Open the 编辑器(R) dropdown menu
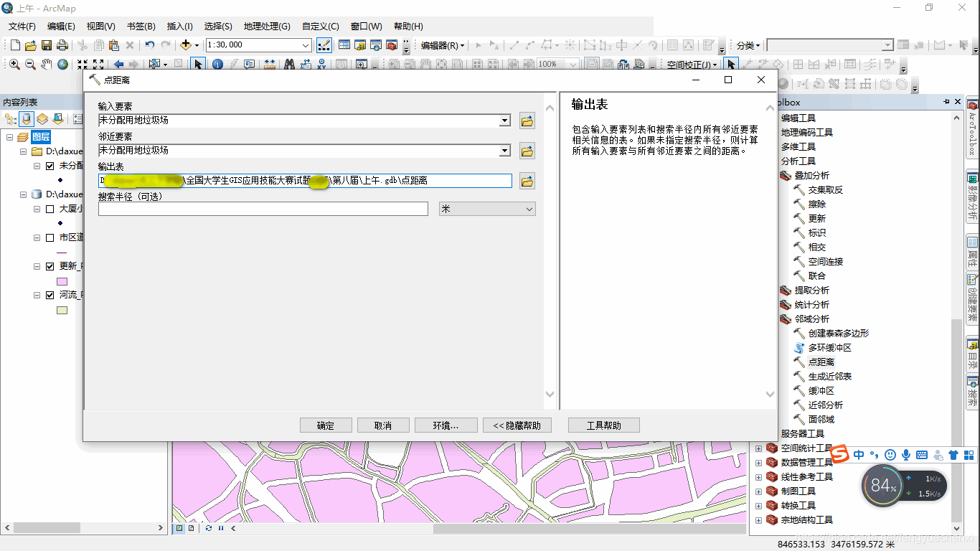Viewport: 980px width, 551px height. click(443, 45)
